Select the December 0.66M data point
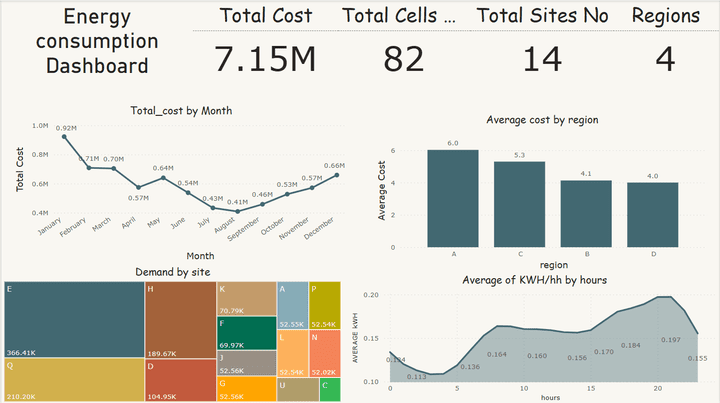This screenshot has width=720, height=403. coord(337,175)
